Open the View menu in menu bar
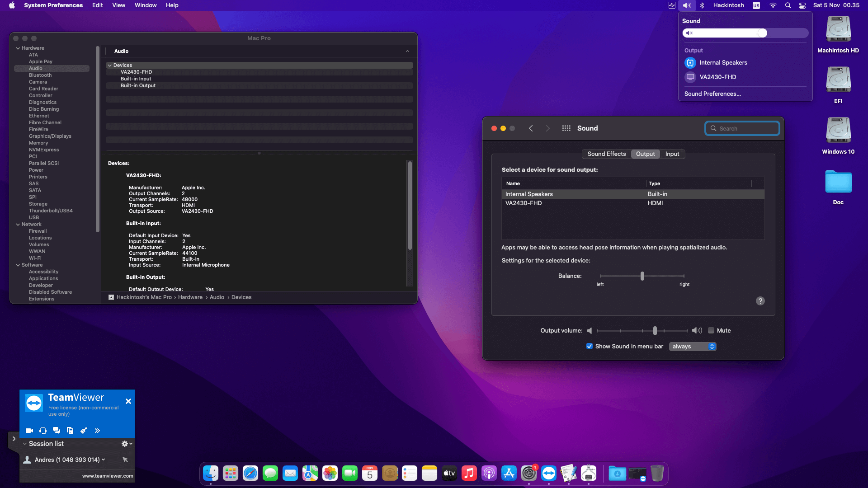Image resolution: width=868 pixels, height=488 pixels. tap(118, 5)
